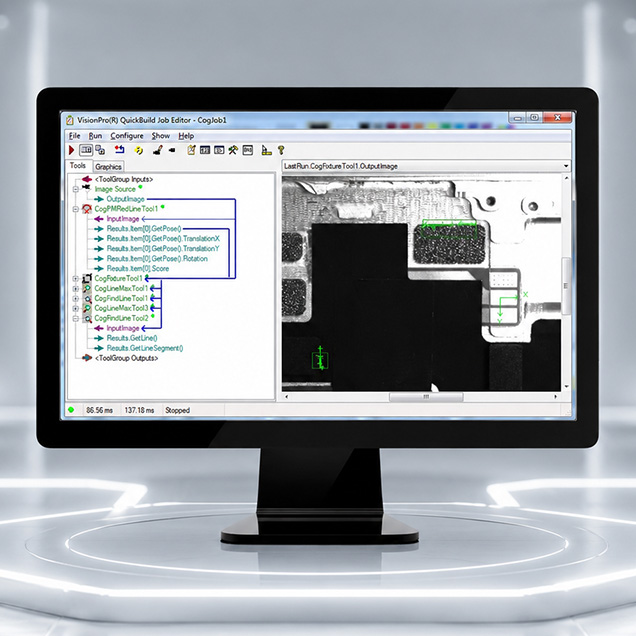Expand the CogLineMaxTool1 node

75,289
